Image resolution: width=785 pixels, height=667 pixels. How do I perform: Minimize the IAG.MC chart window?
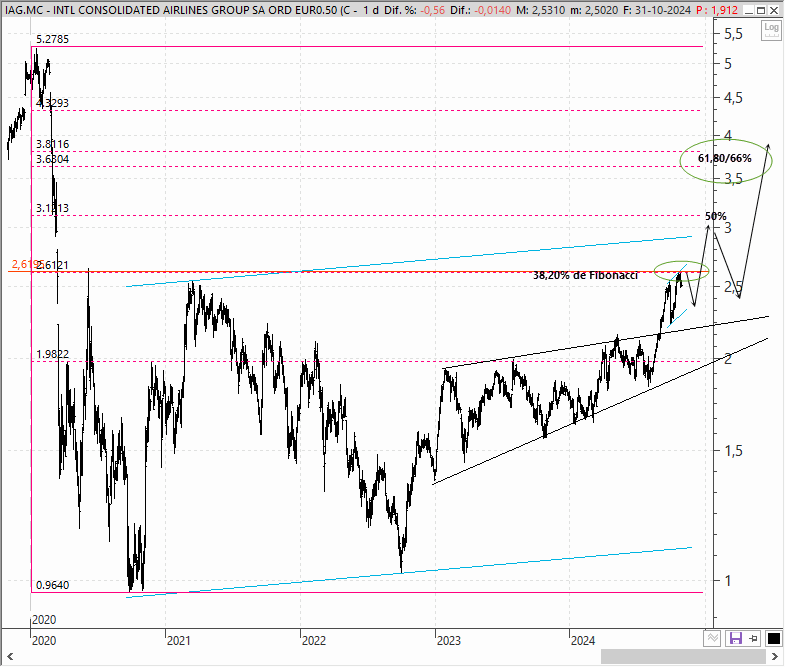[x=749, y=10]
